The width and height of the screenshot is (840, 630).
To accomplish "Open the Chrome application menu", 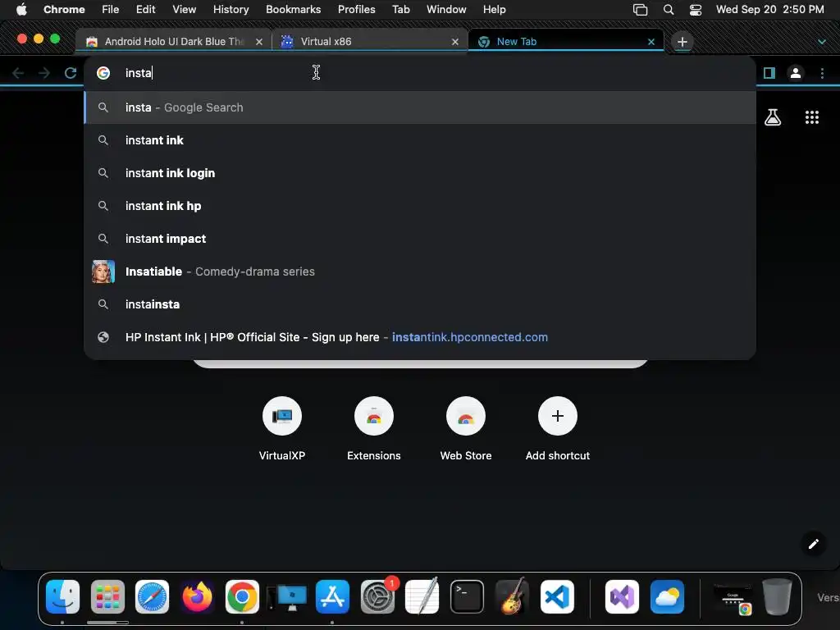I will coord(64,9).
